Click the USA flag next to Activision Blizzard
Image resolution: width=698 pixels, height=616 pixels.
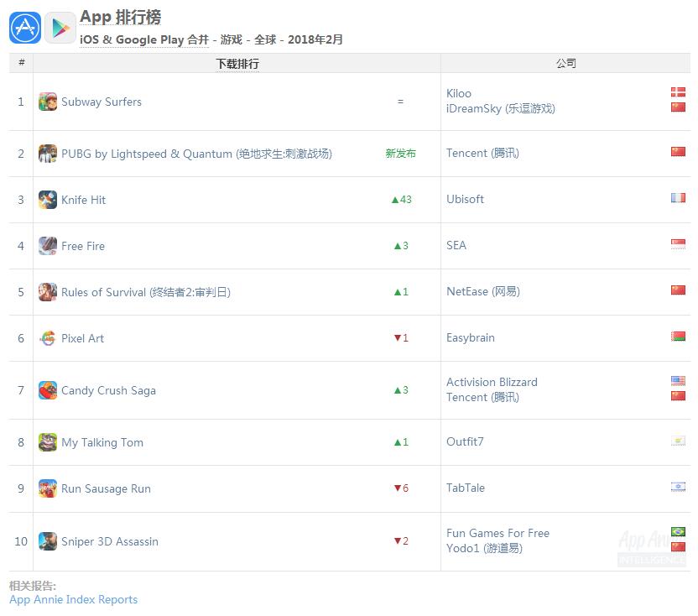point(678,381)
